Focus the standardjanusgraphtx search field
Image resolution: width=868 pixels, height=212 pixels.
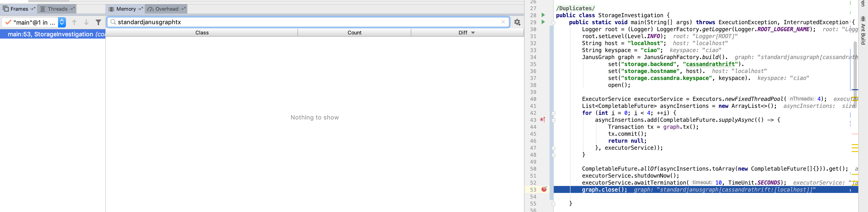coord(308,22)
